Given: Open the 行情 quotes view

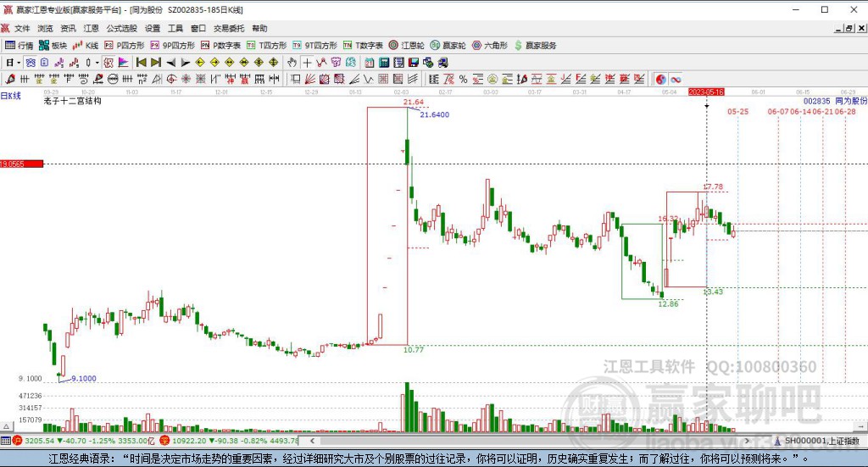Looking at the screenshot, I should 19,46.
